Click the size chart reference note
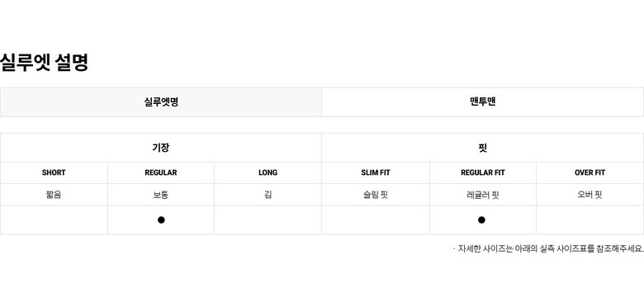This screenshot has width=644, height=307. [x=549, y=248]
